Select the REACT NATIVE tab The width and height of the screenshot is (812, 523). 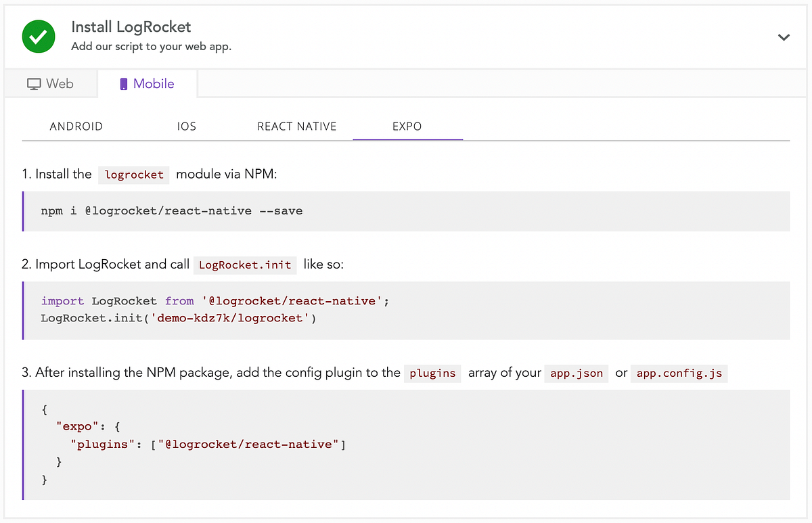pos(296,126)
